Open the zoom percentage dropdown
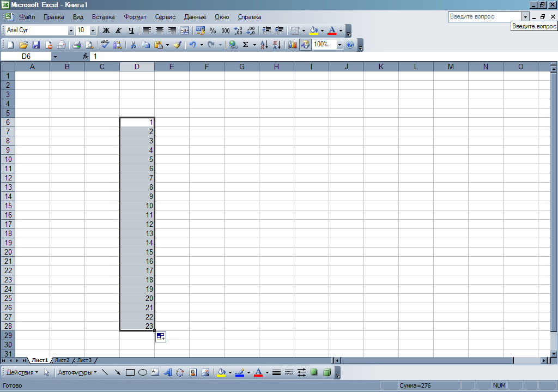The image size is (558, 392). coord(339,45)
